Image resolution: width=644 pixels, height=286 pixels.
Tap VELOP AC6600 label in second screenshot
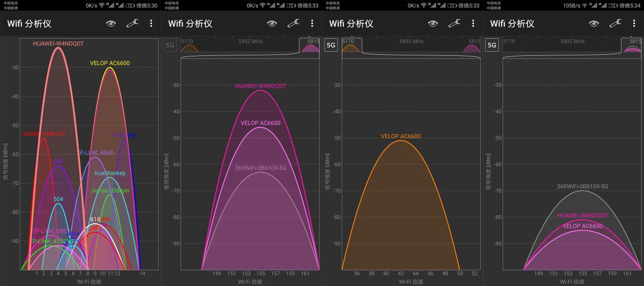point(260,123)
